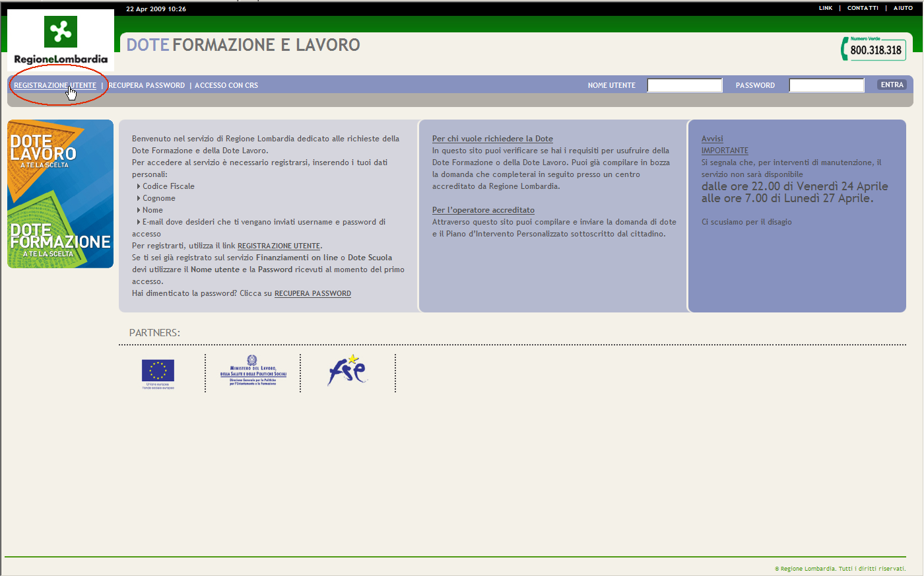Screen dimensions: 924x576
Task: Open the 'Per chi vuole richiedere la Dote' link
Action: coord(492,139)
